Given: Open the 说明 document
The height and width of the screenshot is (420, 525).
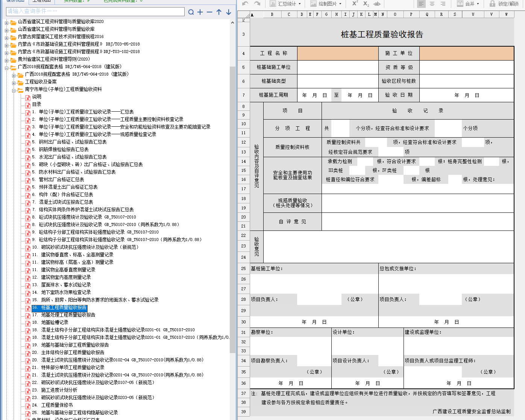Looking at the screenshot, I should click(x=36, y=97).
